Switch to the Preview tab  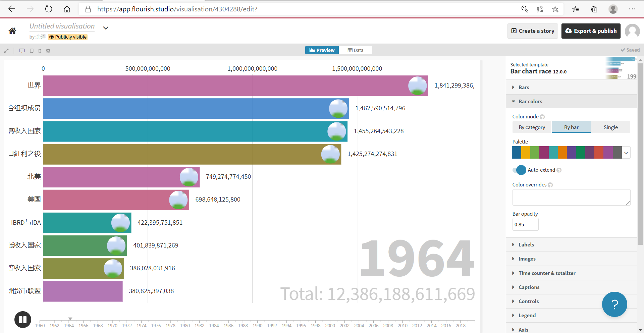point(322,50)
